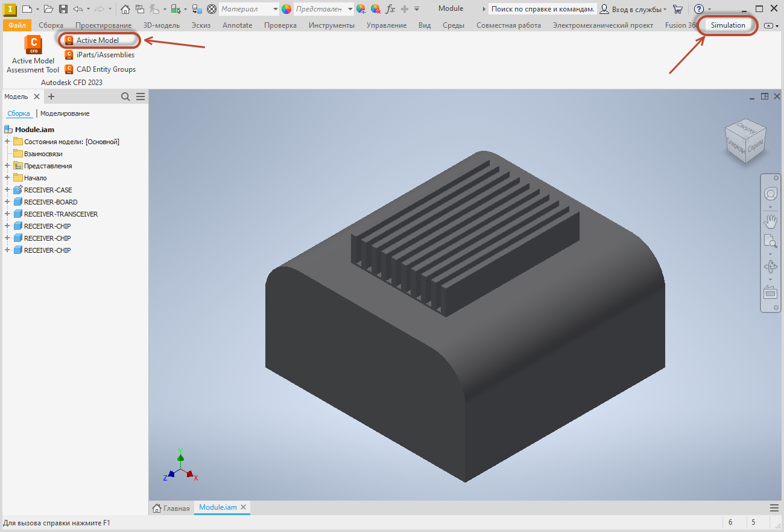Open the Совместная работа ribbon tab

pos(508,25)
